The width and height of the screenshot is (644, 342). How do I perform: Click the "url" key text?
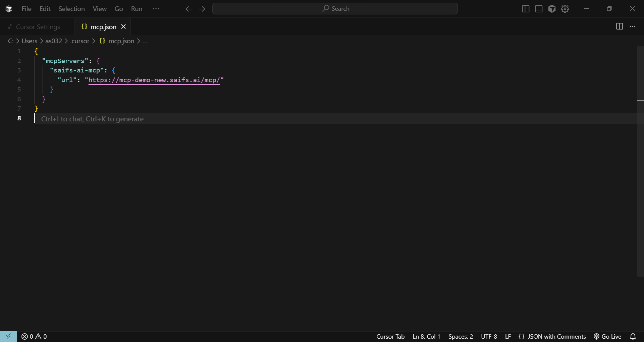67,80
